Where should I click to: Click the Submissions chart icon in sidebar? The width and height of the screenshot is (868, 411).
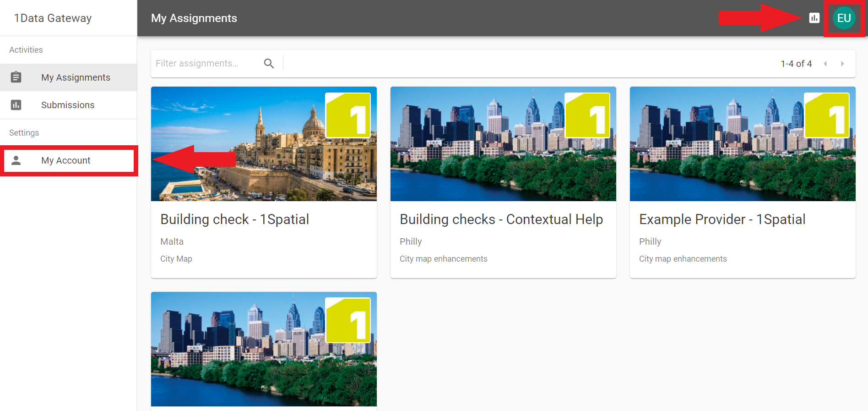point(16,105)
